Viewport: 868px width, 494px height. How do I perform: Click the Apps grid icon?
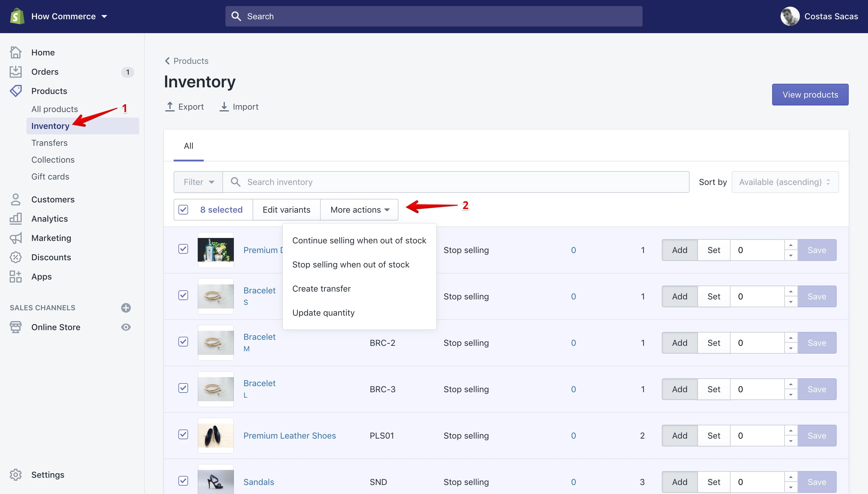[x=16, y=277]
